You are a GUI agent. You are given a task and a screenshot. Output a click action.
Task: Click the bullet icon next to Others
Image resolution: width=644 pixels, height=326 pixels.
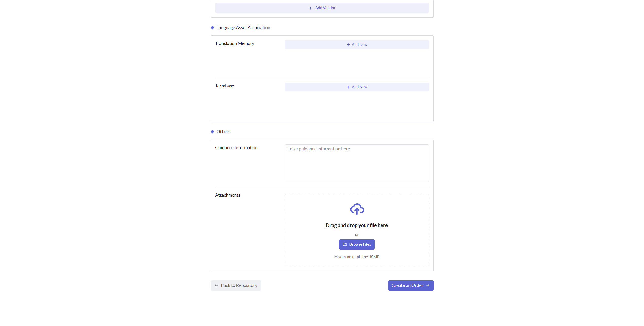[212, 131]
